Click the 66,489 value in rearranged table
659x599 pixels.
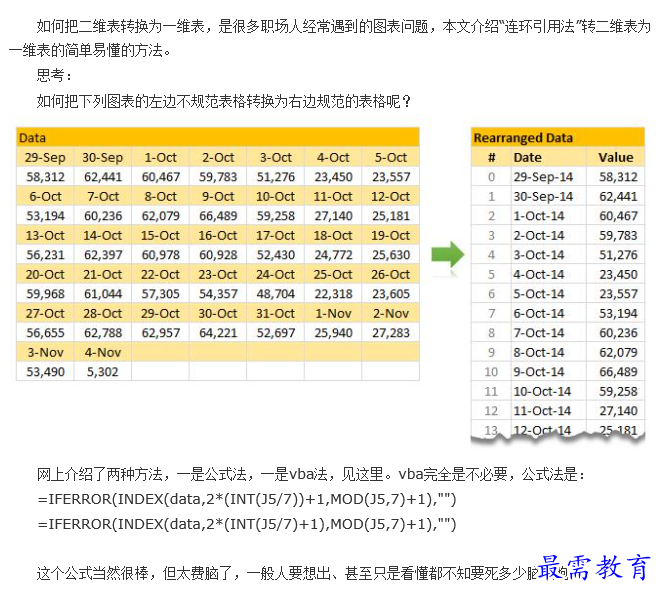pos(618,372)
